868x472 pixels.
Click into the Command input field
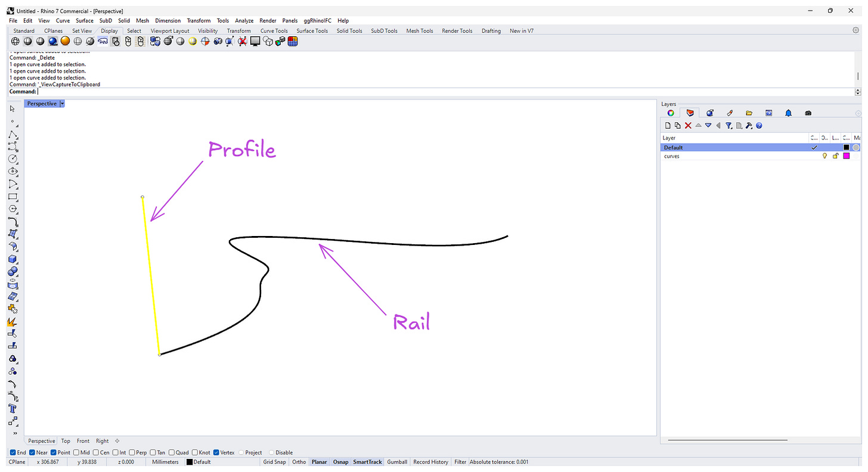(445, 92)
